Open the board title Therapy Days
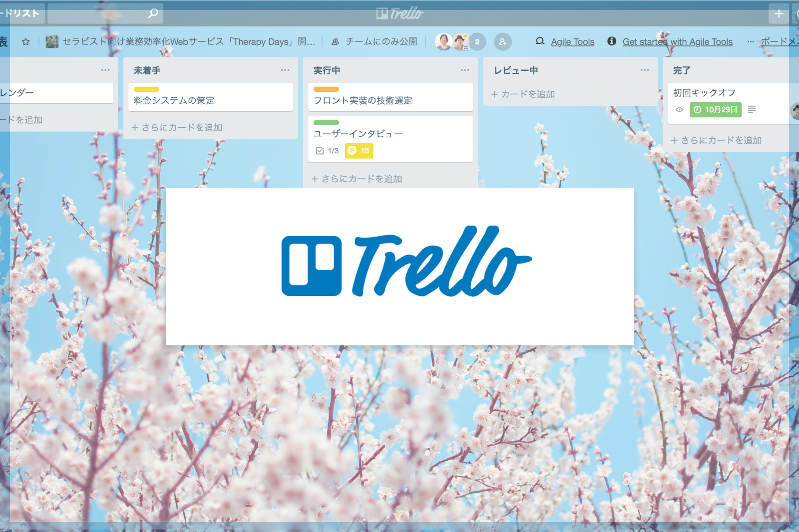 (189, 42)
